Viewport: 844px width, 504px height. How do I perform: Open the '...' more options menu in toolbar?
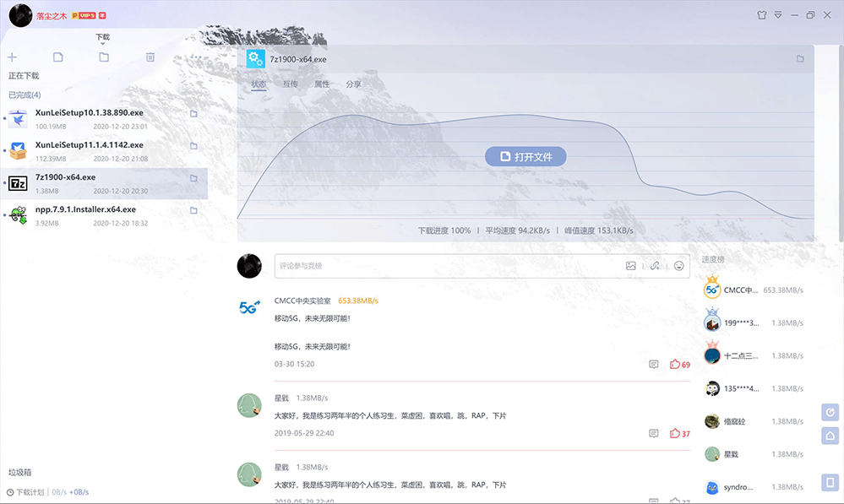click(196, 57)
